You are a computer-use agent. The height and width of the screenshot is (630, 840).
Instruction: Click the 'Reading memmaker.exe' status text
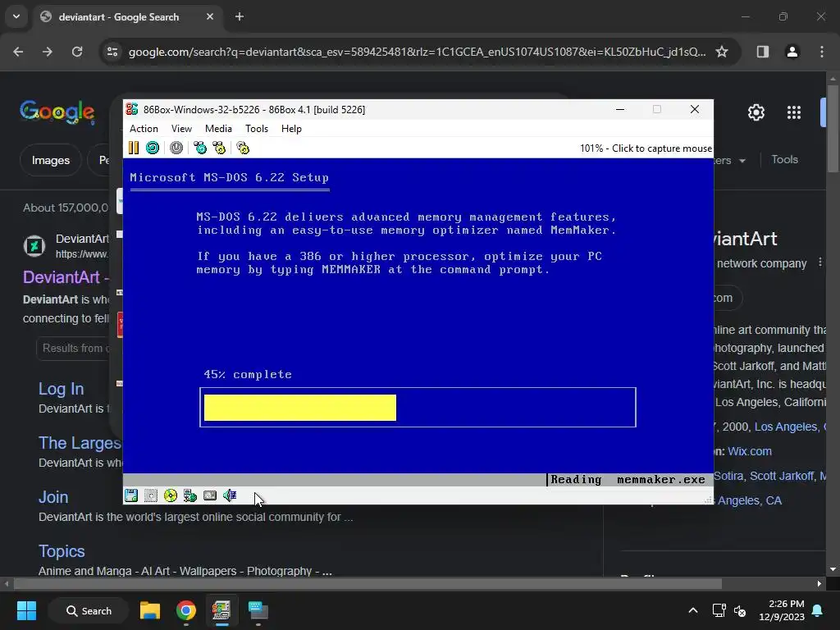(628, 479)
